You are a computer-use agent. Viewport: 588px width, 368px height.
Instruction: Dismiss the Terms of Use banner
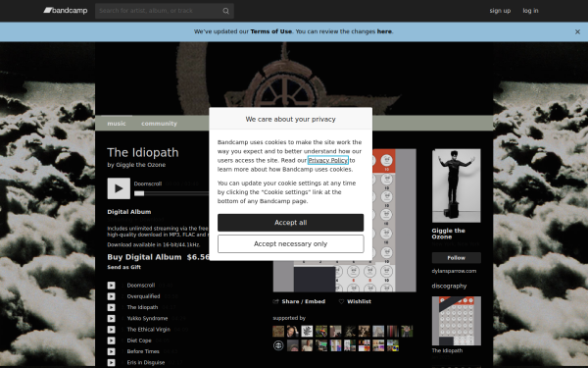pos(577,32)
